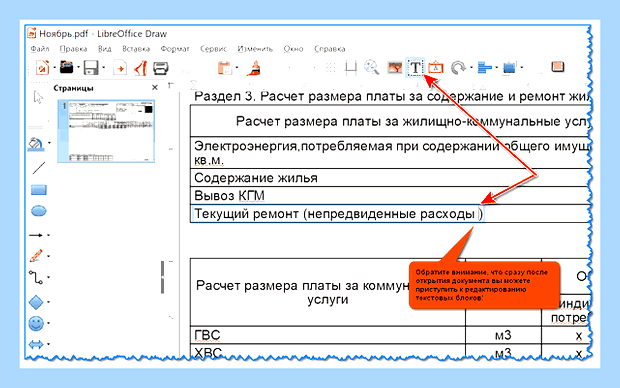Expand the Block Arrows dropdown arrow
The height and width of the screenshot is (388, 620).
point(49,344)
